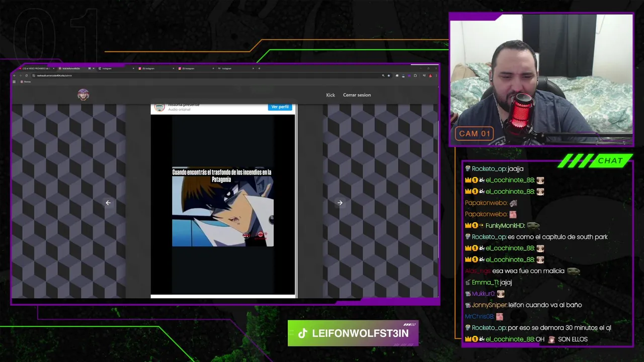Click the 'Audio original' label under the account name
The width and height of the screenshot is (644, 362).
179,110
